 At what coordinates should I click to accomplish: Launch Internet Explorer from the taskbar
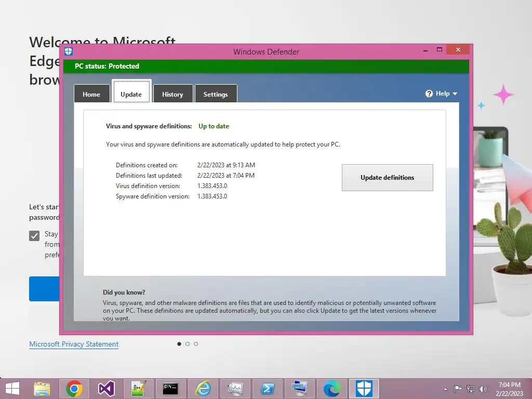coord(203,389)
